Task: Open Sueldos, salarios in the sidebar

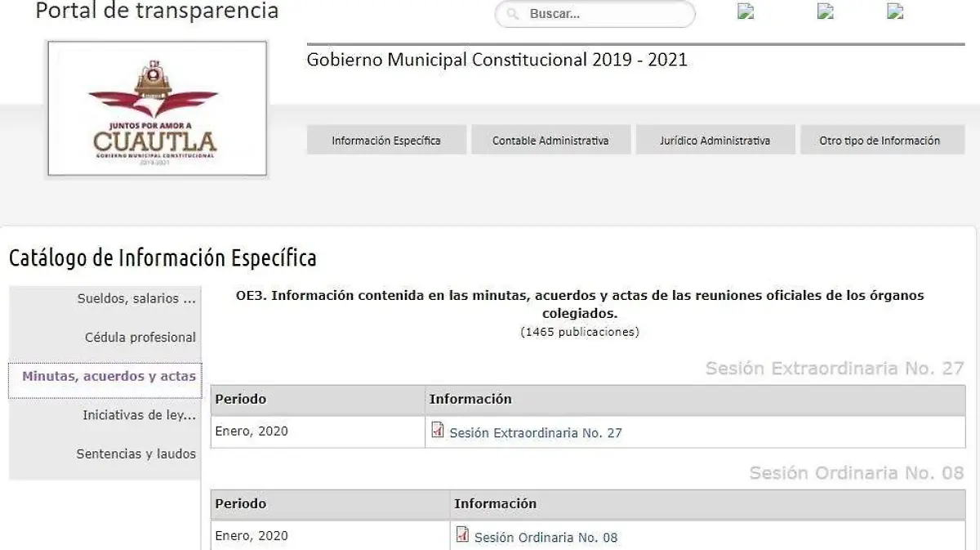Action: coord(136,299)
